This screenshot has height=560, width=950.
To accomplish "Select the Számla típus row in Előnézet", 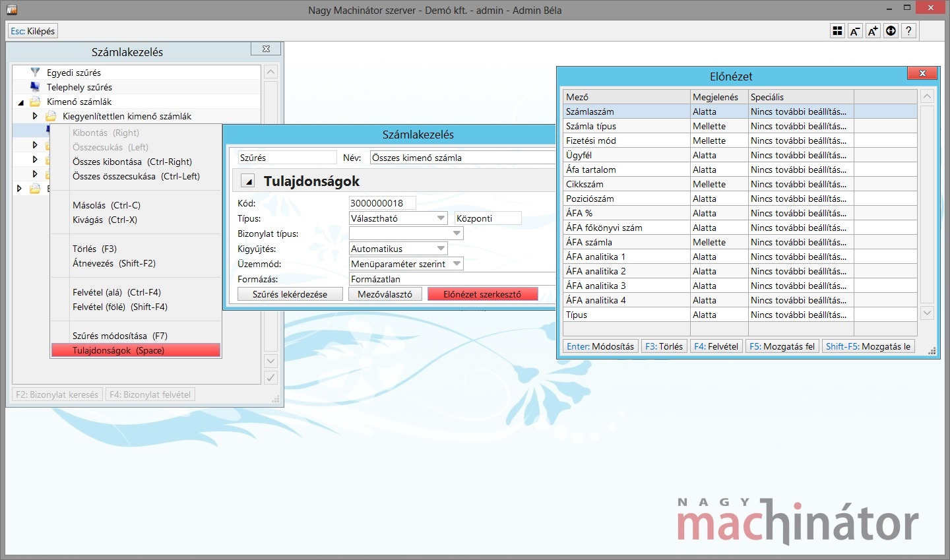I will click(x=740, y=126).
